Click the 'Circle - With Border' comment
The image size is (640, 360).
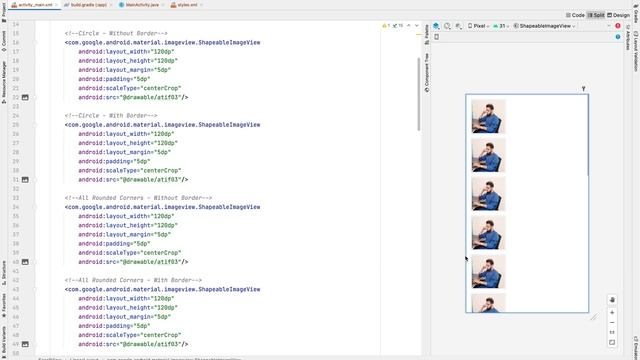pyautogui.click(x=111, y=116)
